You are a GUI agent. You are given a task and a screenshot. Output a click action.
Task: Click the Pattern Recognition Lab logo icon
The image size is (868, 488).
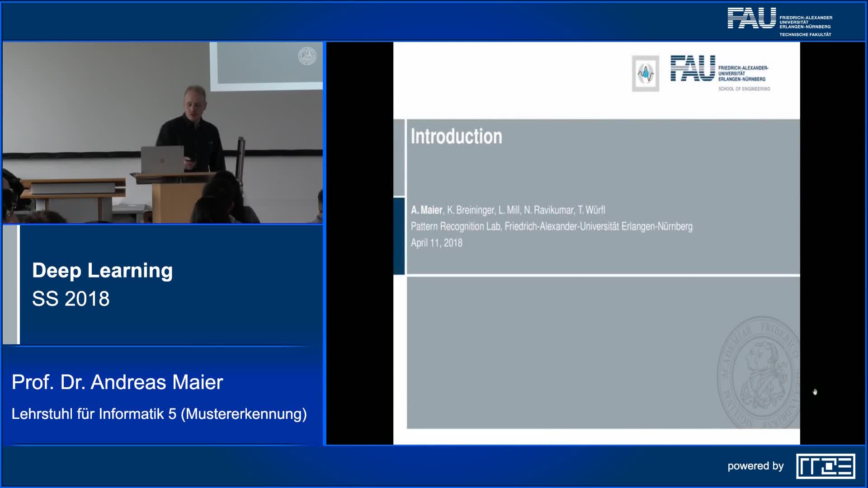(645, 74)
